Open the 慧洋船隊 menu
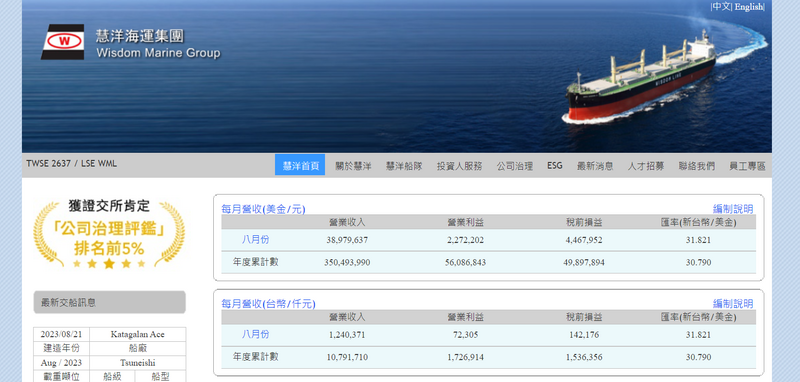This screenshot has width=800, height=382. point(404,166)
